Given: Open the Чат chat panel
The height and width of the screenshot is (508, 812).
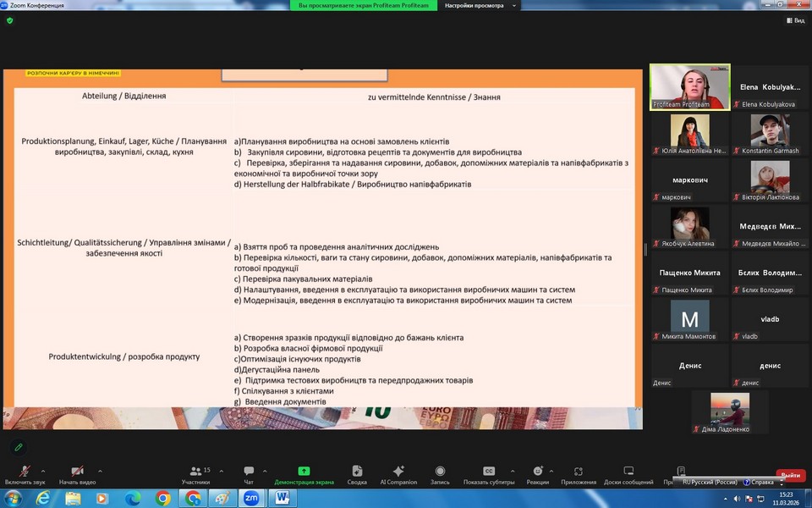Looking at the screenshot, I should pyautogui.click(x=249, y=474).
